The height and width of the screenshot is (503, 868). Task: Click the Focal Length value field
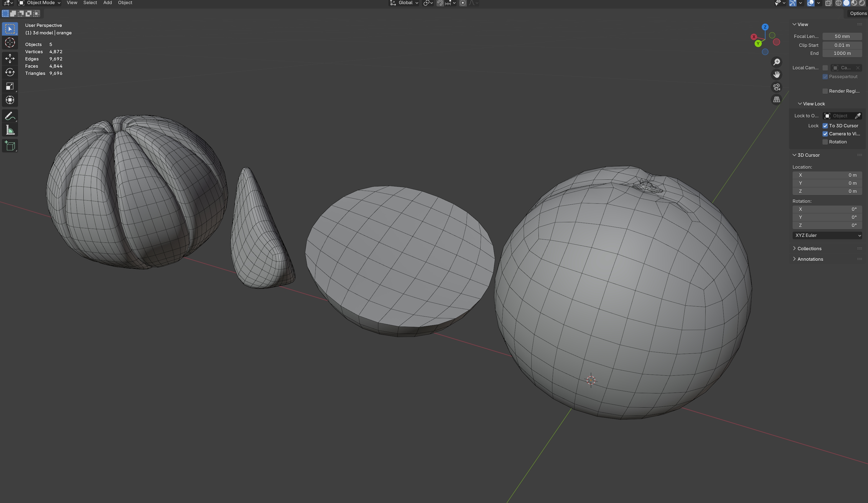842,37
